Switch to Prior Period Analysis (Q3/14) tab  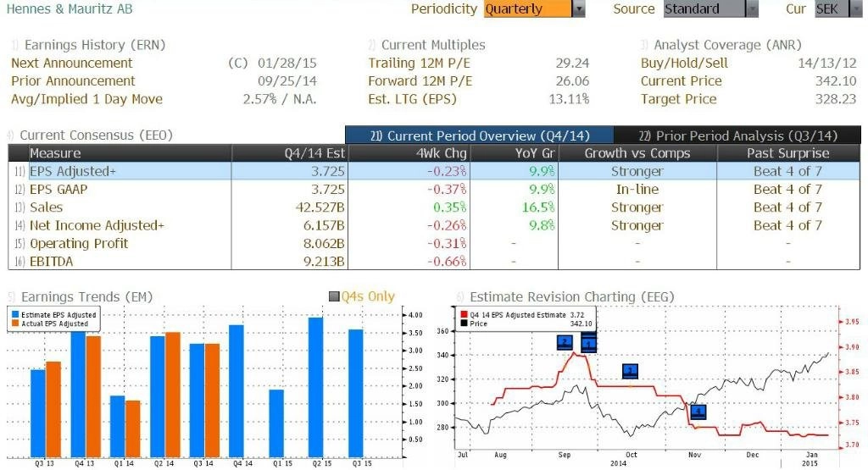737,135
